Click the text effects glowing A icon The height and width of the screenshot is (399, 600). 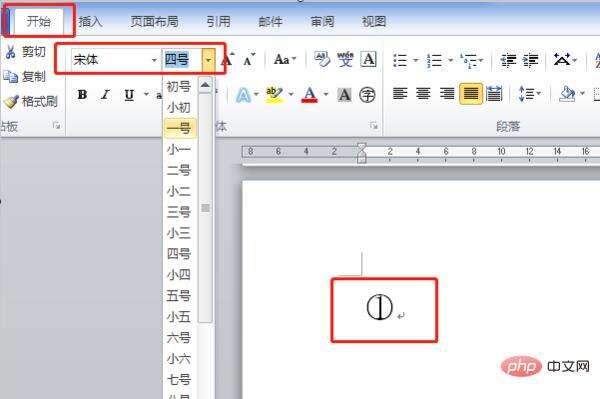pos(243,95)
